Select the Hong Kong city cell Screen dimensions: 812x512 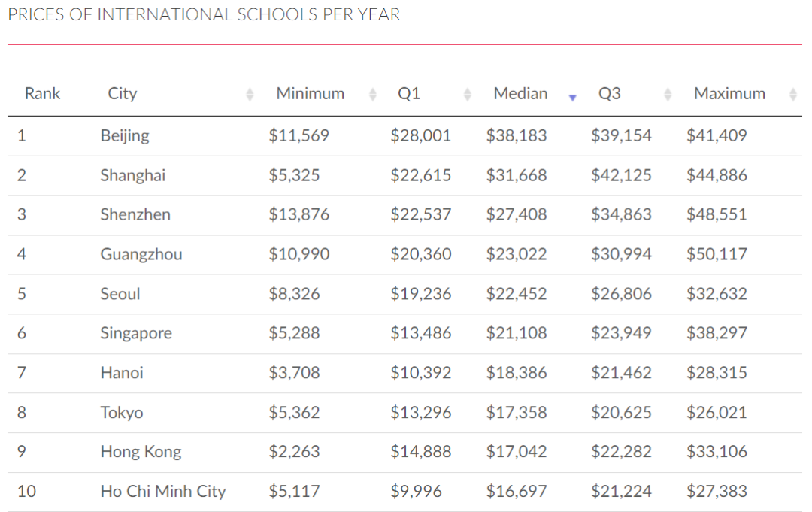[141, 452]
